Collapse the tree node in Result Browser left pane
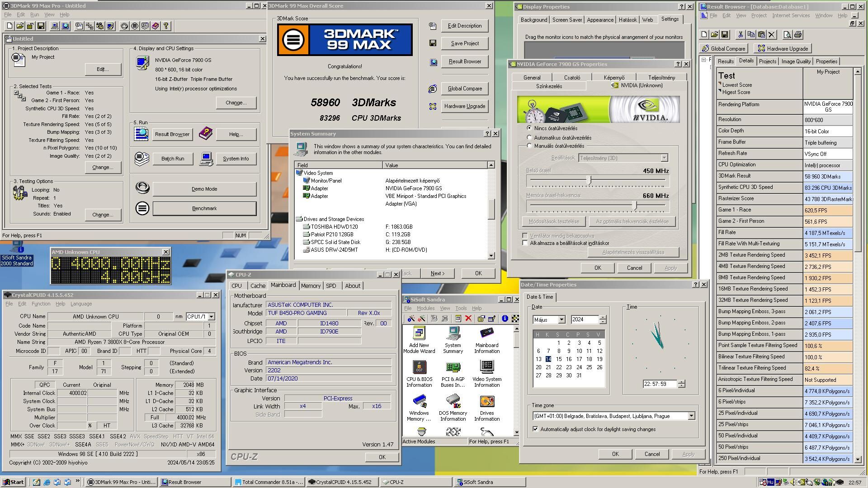868x488 pixels. (703, 60)
